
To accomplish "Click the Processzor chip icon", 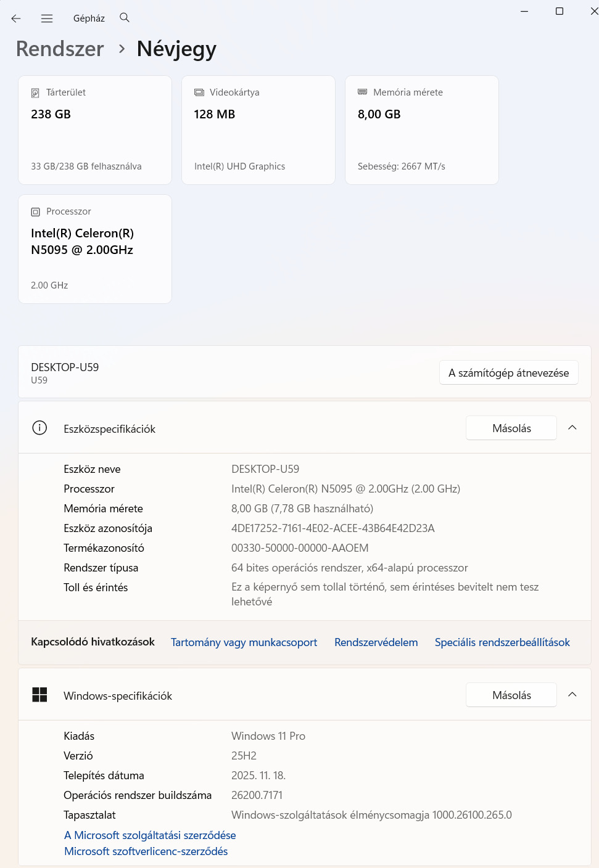I will coord(35,212).
